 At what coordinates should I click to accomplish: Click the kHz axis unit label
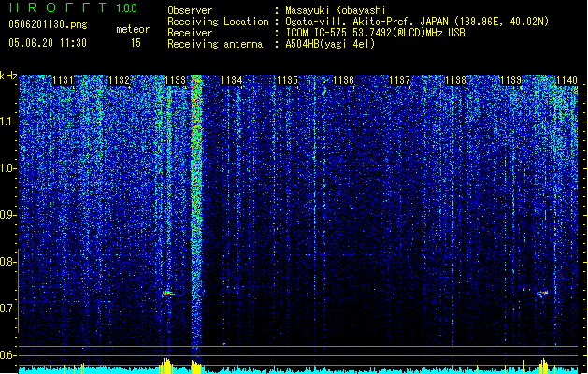(x=8, y=76)
